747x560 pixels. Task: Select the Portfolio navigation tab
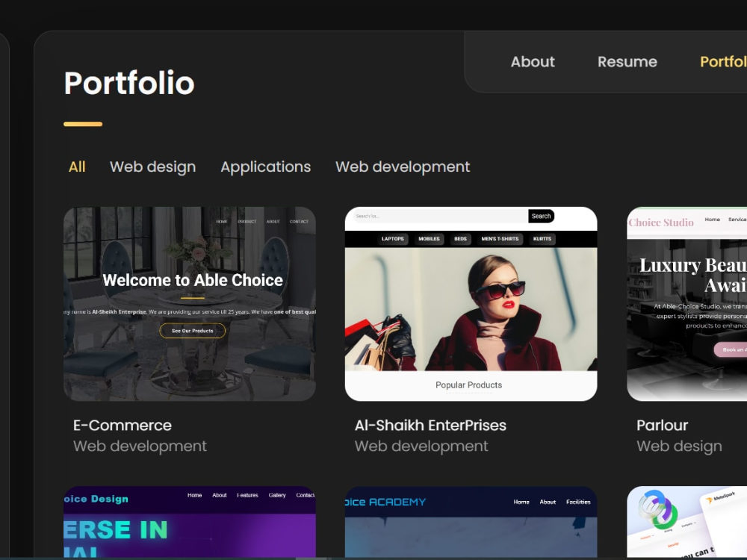(x=723, y=62)
